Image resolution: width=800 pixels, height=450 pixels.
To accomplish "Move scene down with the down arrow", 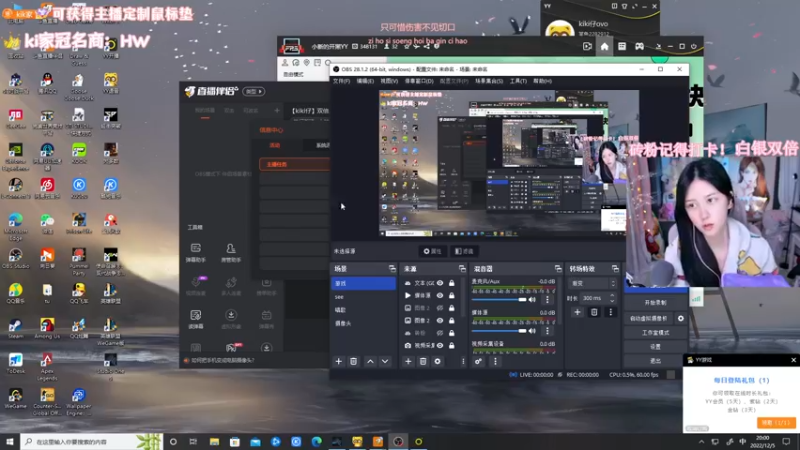I will 385,361.
